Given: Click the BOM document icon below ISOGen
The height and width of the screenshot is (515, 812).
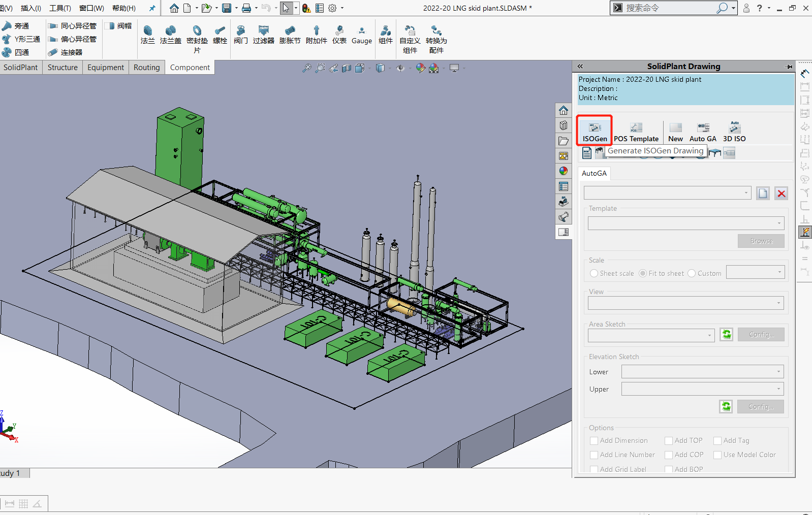Looking at the screenshot, I should pos(586,152).
